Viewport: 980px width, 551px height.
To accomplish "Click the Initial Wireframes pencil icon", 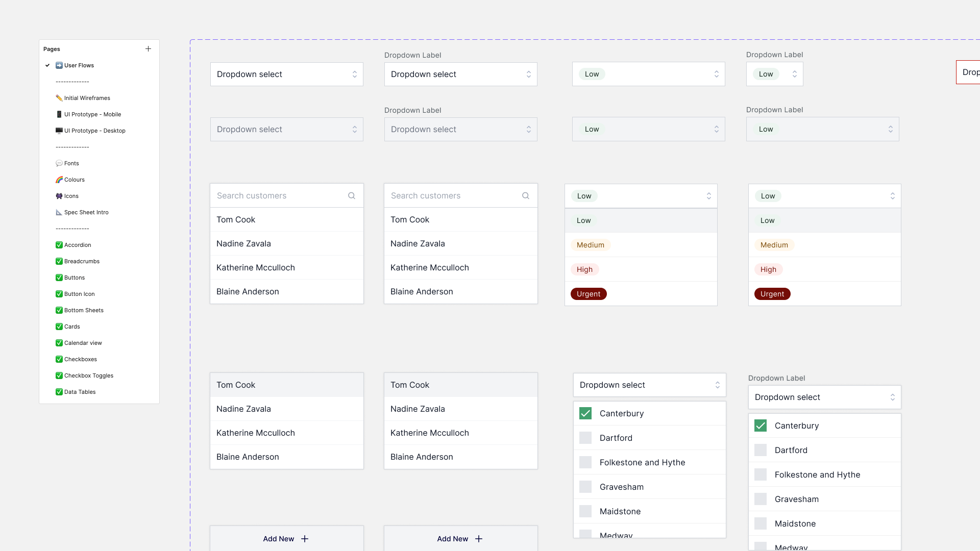I will (59, 98).
